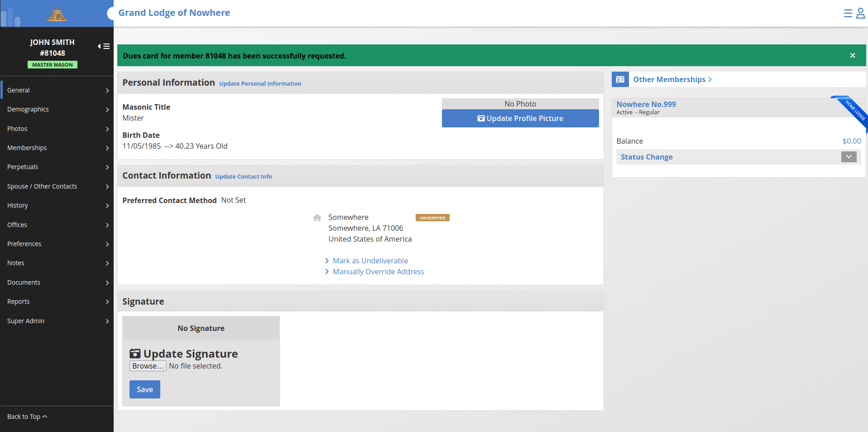Click Back to Top link
Image resolution: width=868 pixels, height=432 pixels.
click(27, 417)
